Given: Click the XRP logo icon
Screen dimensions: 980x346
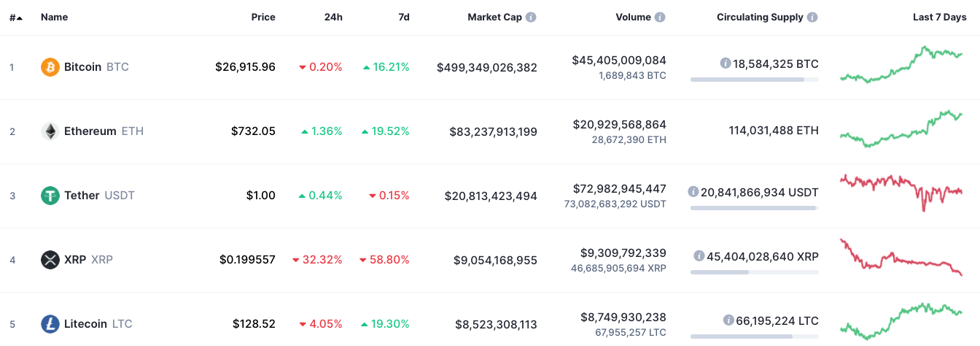Looking at the screenshot, I should coord(50,260).
